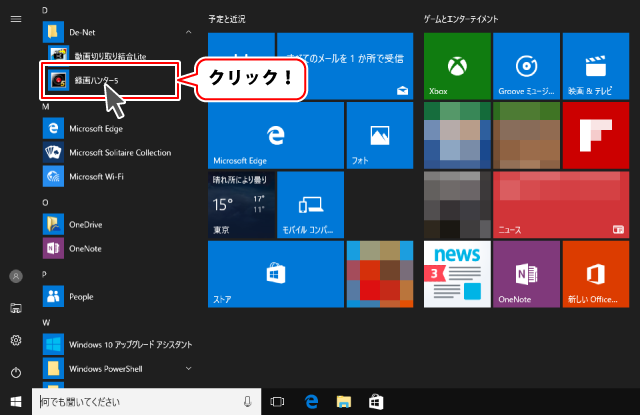Viewport: 640px width, 415px height.
Task: Jump via letter M header in app list
Action: [46, 107]
